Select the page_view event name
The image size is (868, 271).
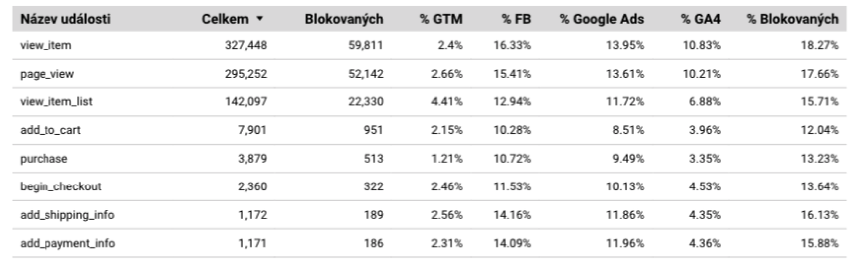pyautogui.click(x=47, y=74)
